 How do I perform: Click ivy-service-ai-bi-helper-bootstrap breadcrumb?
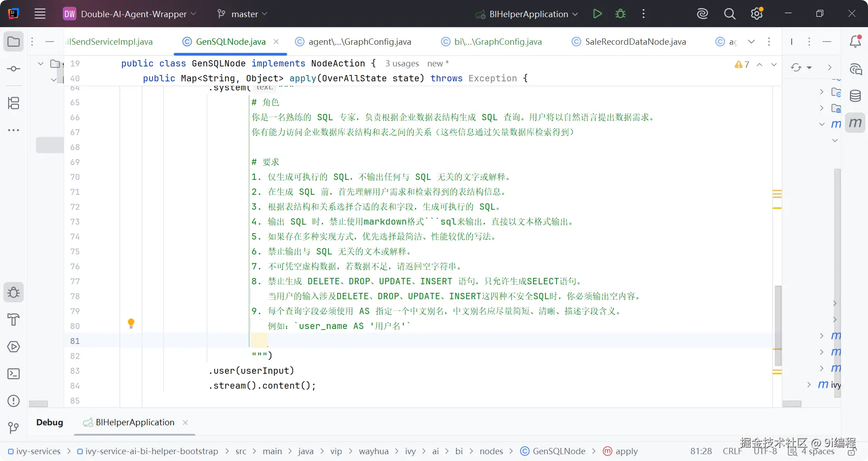147,451
